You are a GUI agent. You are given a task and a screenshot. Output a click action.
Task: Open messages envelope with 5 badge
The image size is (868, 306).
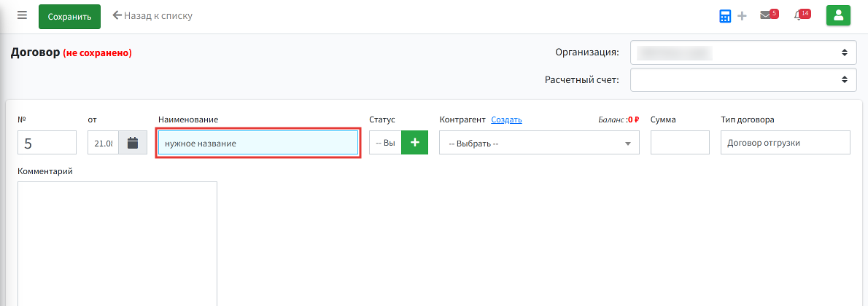[x=769, y=15]
